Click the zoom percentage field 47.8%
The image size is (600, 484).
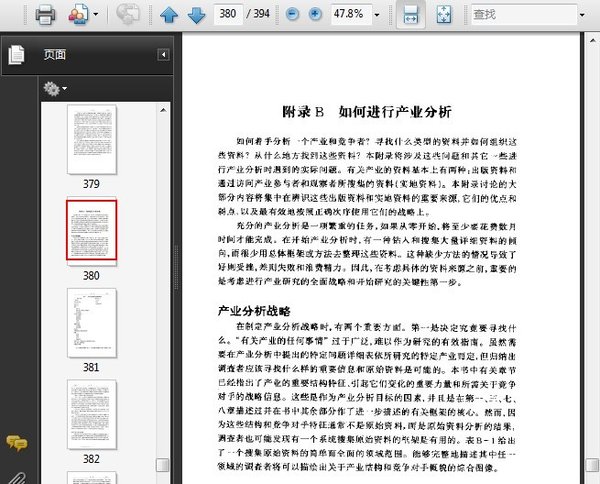[x=351, y=15]
